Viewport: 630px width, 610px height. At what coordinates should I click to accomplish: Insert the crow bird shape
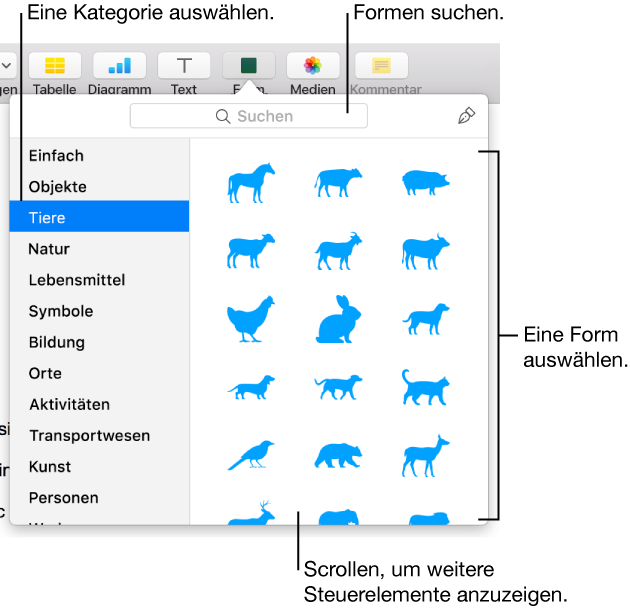pyautogui.click(x=251, y=455)
